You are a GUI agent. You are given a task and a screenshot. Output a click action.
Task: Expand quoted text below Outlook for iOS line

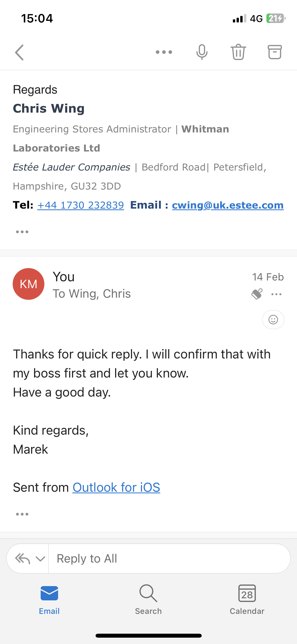click(22, 514)
